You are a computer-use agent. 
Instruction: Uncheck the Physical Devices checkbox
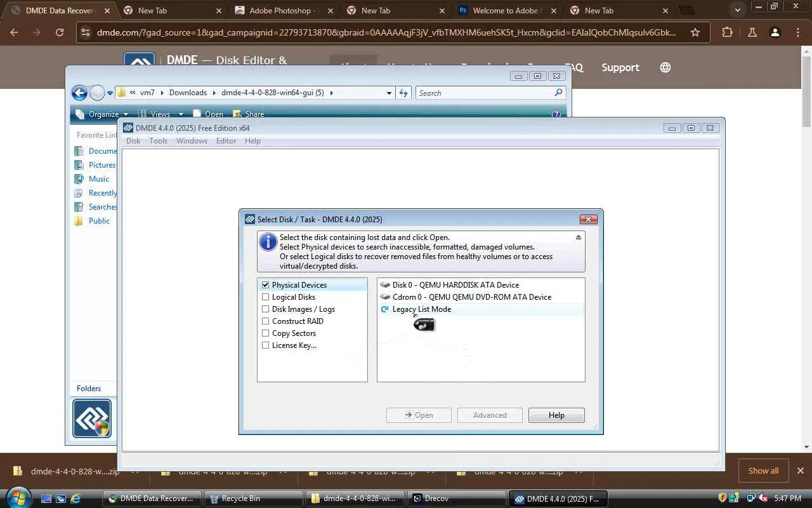coord(266,285)
